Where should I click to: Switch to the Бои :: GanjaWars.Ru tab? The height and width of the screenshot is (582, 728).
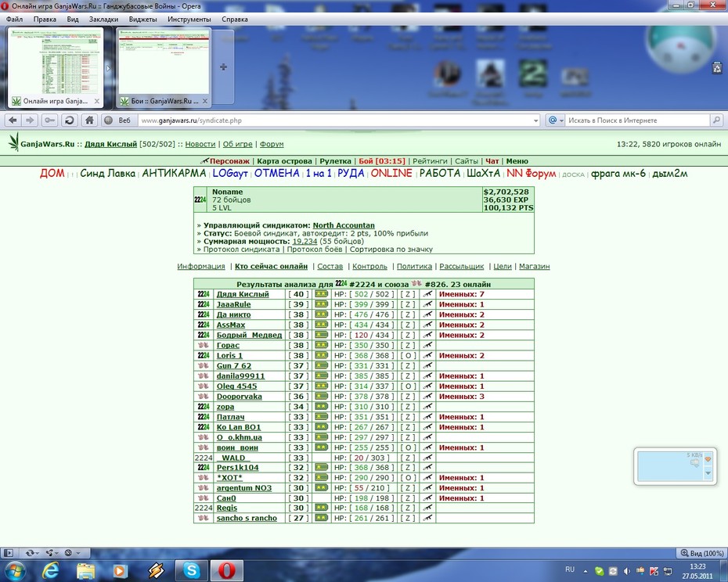pos(164,67)
